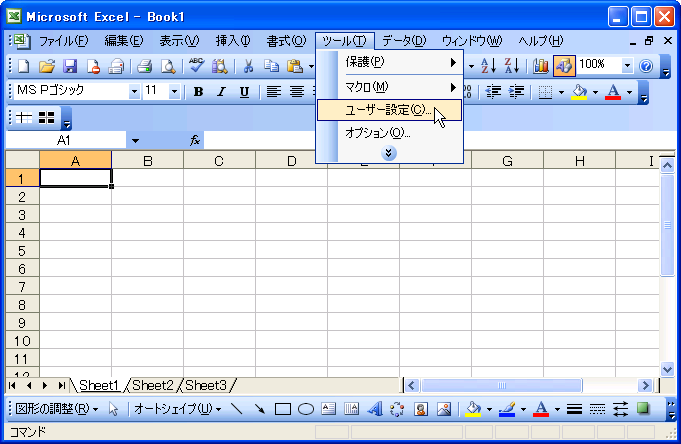This screenshot has width=681, height=444.
Task: Click the Print icon
Action: point(144,66)
